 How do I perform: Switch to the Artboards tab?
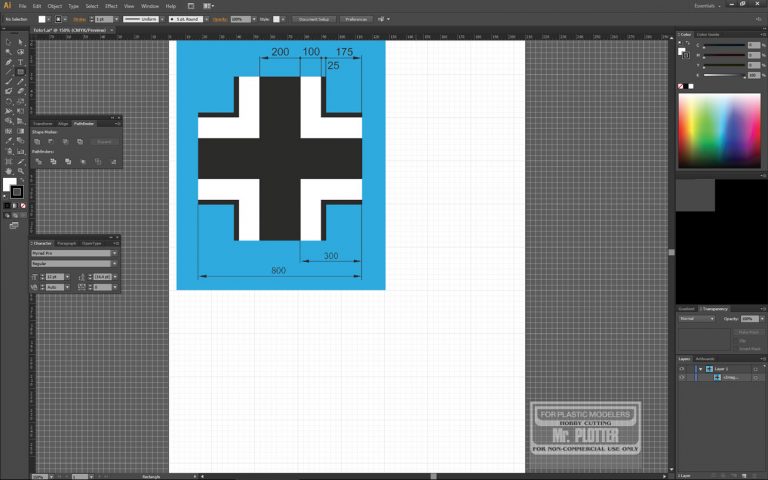pyautogui.click(x=705, y=359)
